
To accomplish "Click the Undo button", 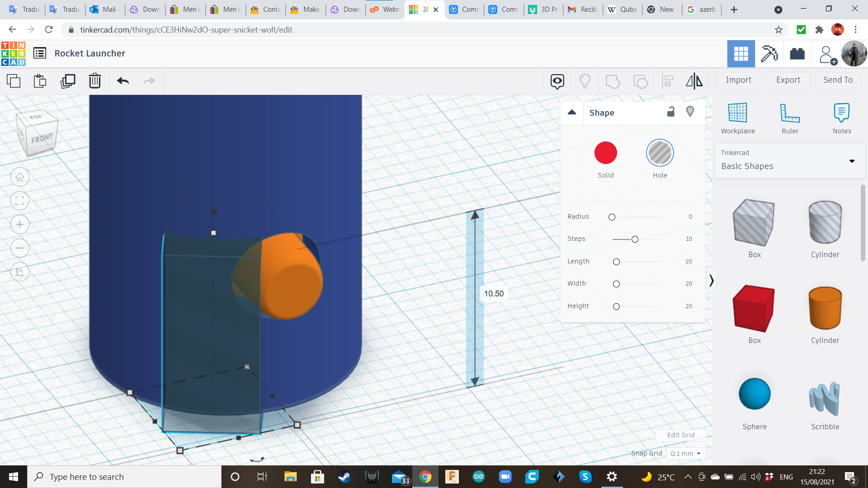I will pyautogui.click(x=122, y=80).
